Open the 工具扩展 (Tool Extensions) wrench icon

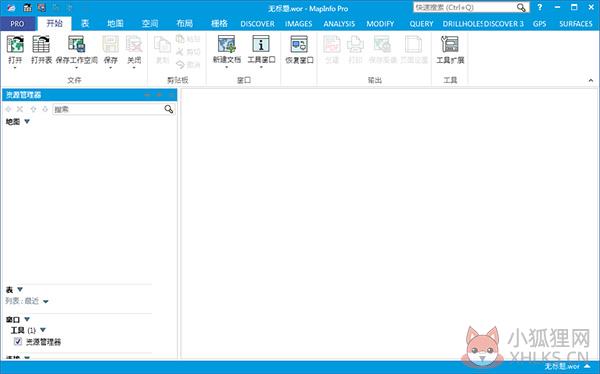450,44
